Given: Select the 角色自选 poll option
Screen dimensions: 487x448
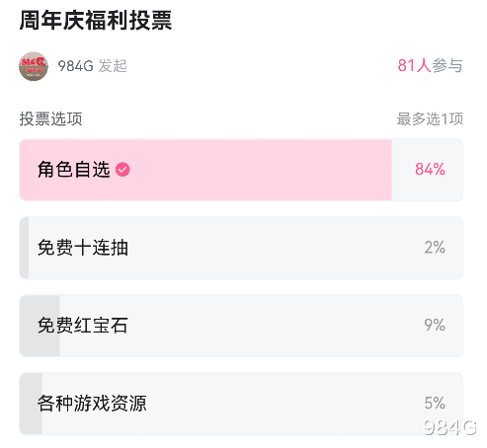Looking at the screenshot, I should pyautogui.click(x=241, y=170).
